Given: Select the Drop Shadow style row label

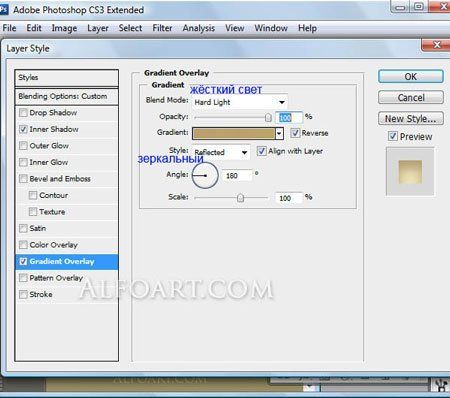Looking at the screenshot, I should pyautogui.click(x=53, y=113).
